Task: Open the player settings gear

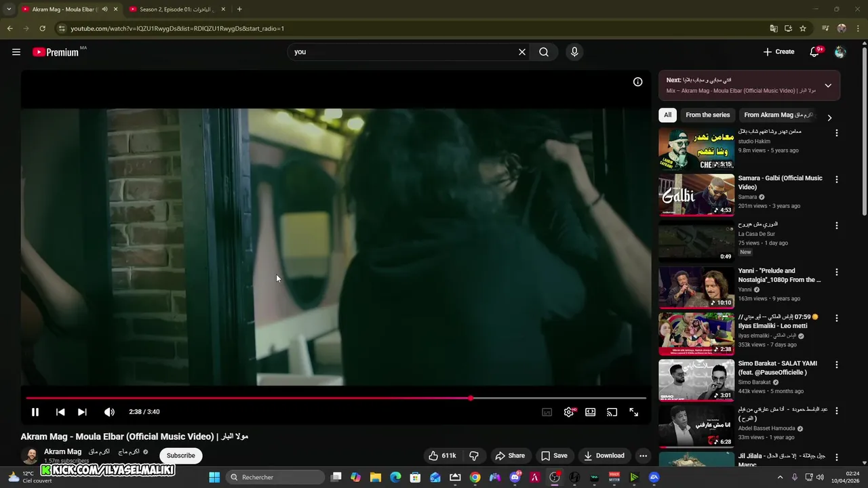Action: [569, 412]
